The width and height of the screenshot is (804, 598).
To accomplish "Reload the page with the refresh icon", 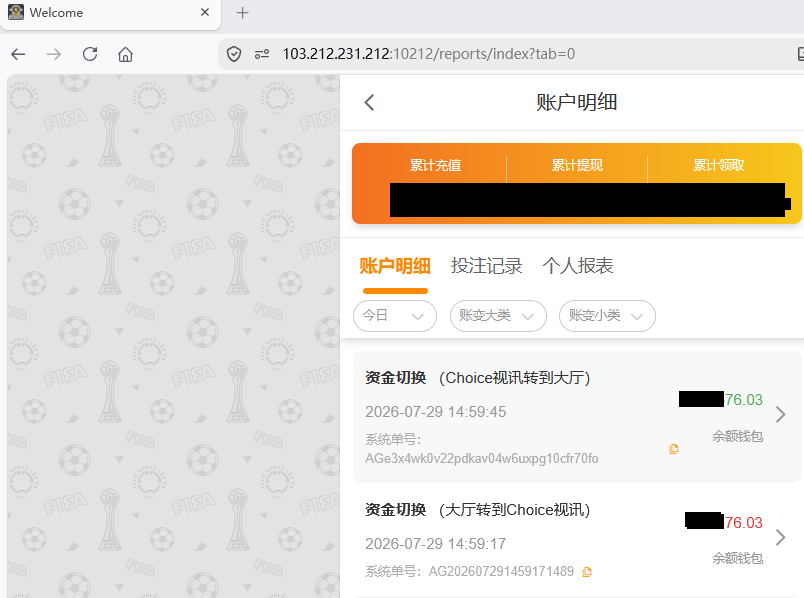I will click(90, 54).
